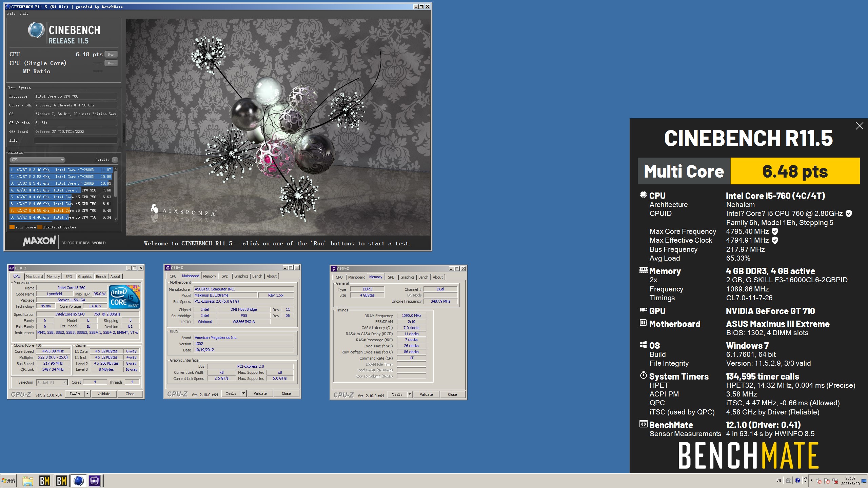Click the Cinebench title bar application icon
This screenshot has height=488, width=868.
(x=8, y=7)
